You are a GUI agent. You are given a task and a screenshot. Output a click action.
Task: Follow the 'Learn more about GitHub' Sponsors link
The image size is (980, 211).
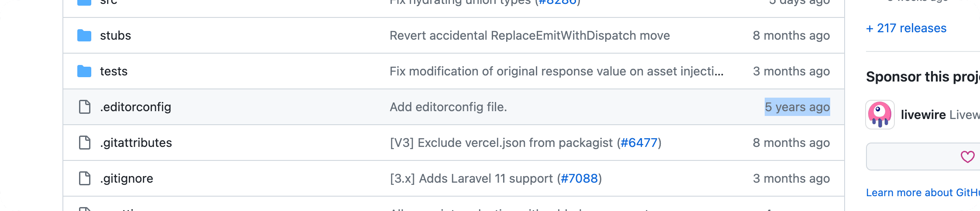click(x=921, y=193)
